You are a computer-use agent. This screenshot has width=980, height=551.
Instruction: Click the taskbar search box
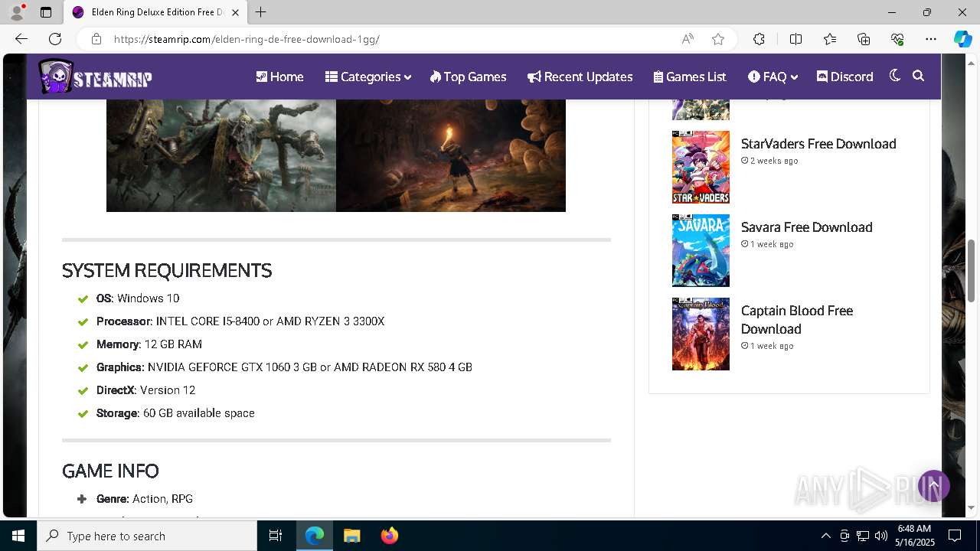[x=147, y=536]
